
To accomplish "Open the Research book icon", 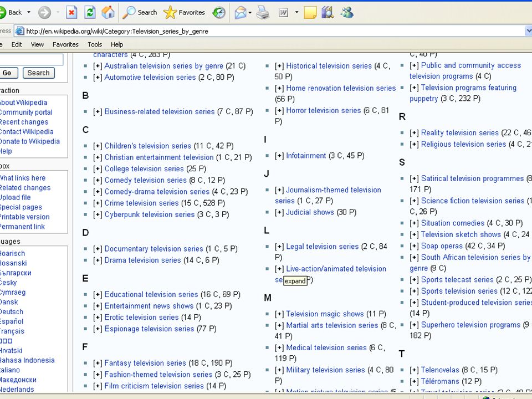I will click(x=328, y=13).
